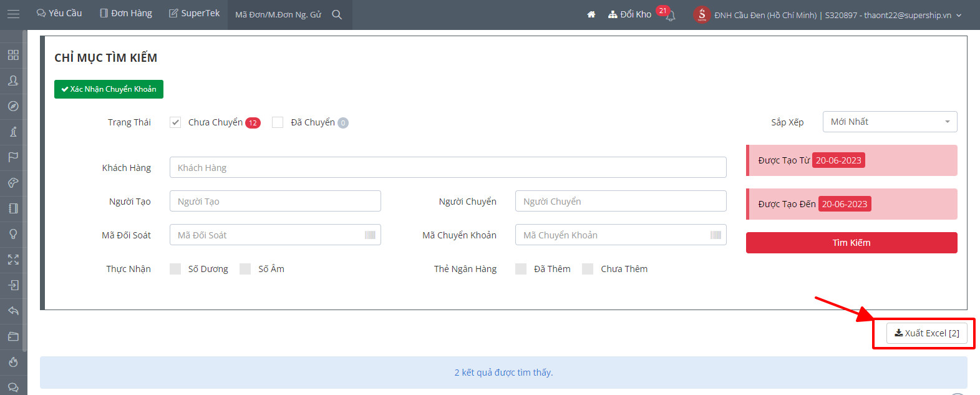Open the user profile sidebar icon
This screenshot has width=980, height=395.
click(13, 80)
